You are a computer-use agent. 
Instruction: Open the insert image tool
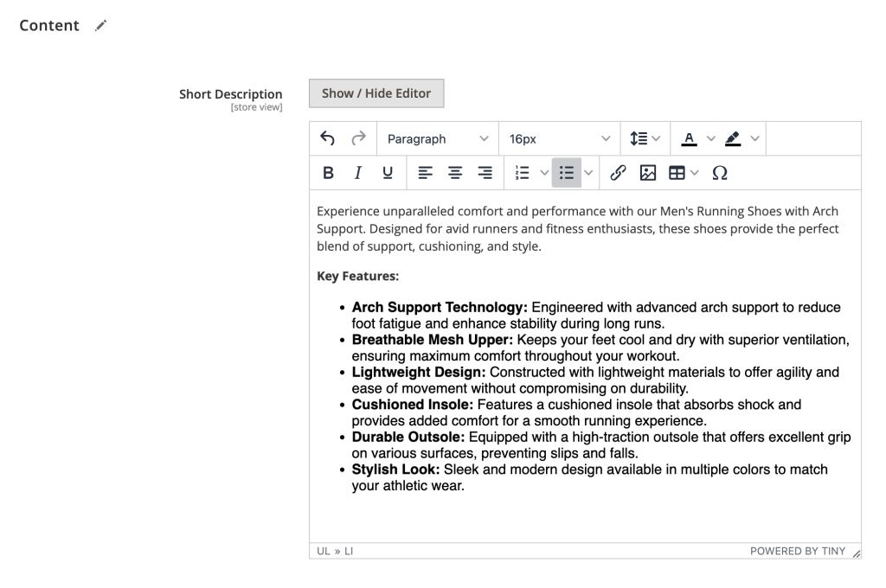click(x=647, y=172)
